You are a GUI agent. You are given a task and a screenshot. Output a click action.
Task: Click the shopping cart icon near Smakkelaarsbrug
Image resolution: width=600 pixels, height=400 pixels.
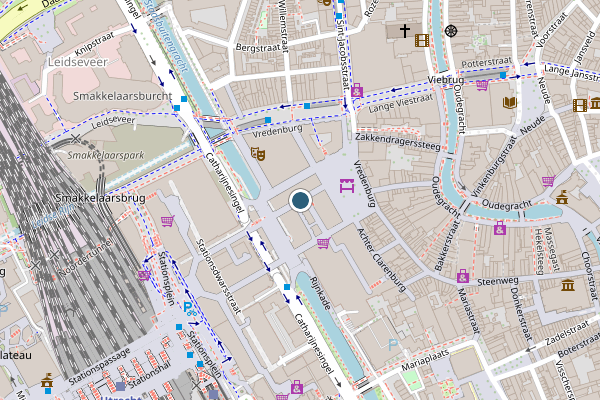[x=168, y=221]
